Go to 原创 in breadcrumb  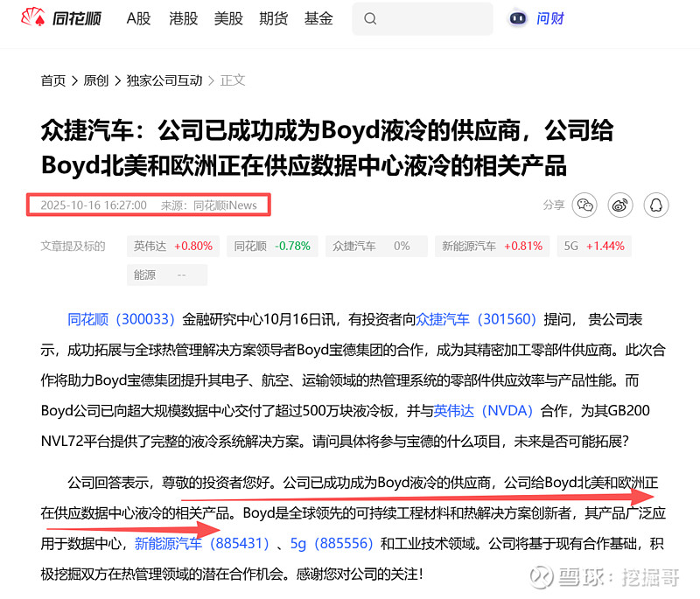point(96,80)
